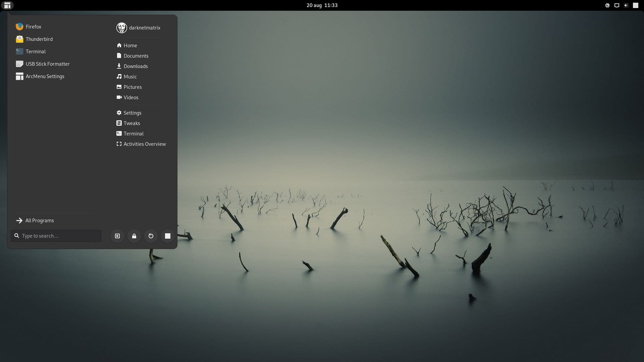Click the volume speaker icon in tray

pos(626,5)
